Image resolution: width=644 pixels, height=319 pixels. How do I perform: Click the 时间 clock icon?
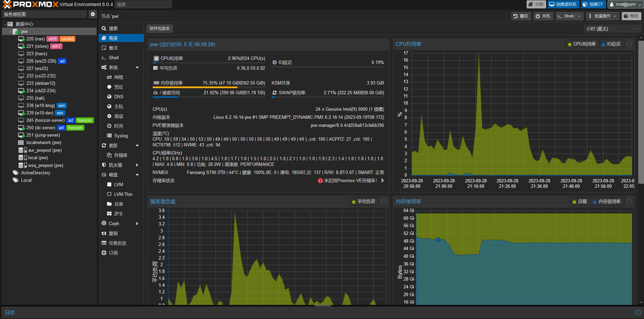tap(109, 126)
